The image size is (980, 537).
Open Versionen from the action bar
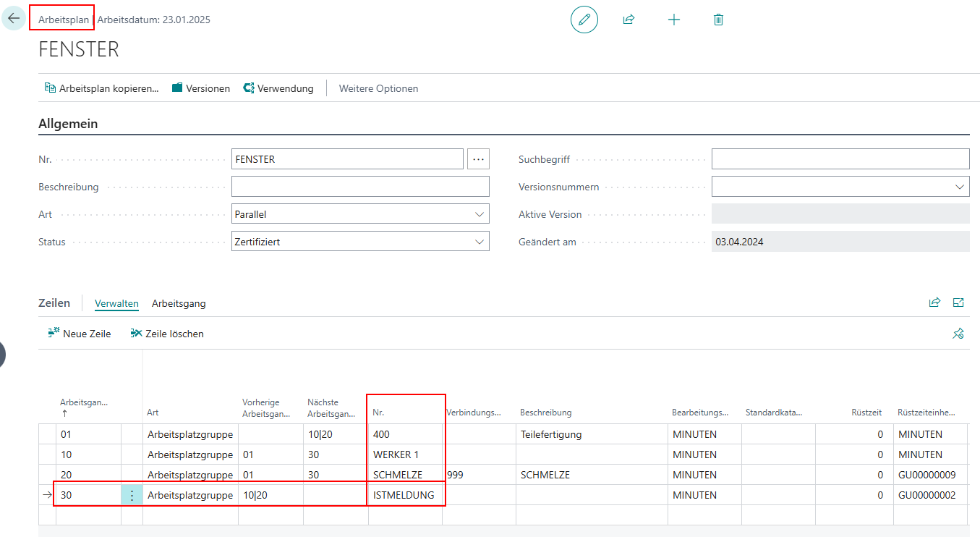[201, 88]
